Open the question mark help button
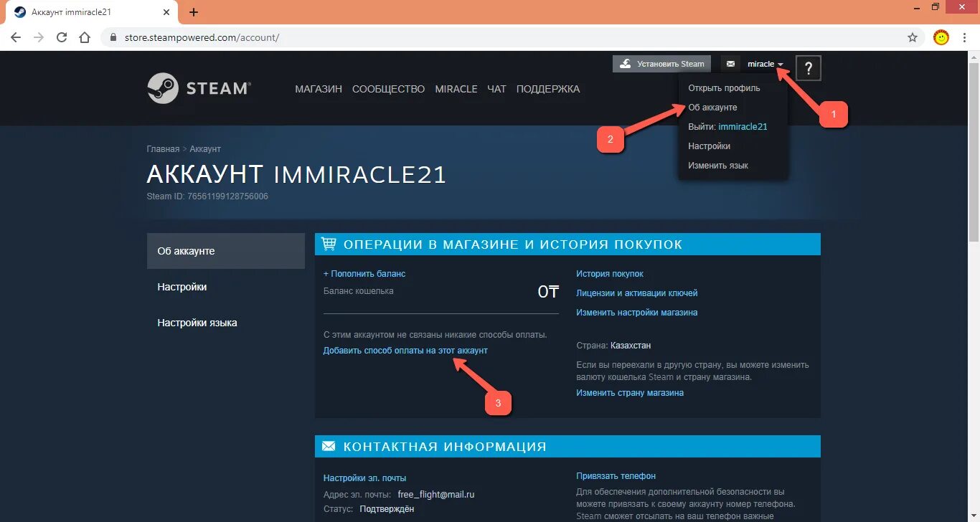 tap(809, 68)
